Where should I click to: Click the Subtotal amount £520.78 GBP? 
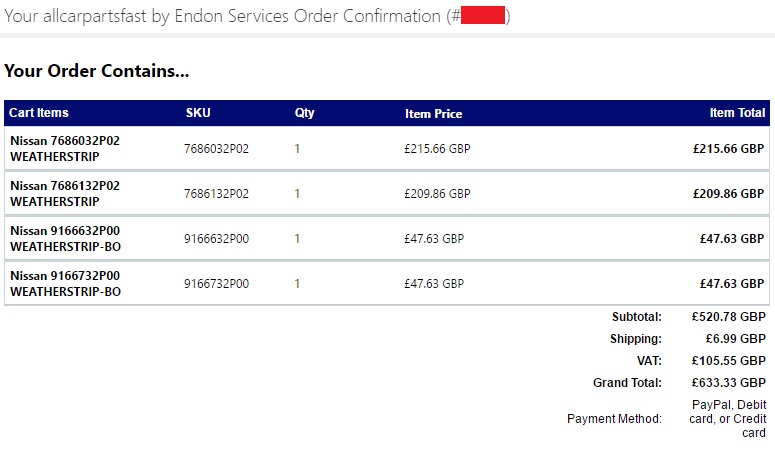click(728, 317)
